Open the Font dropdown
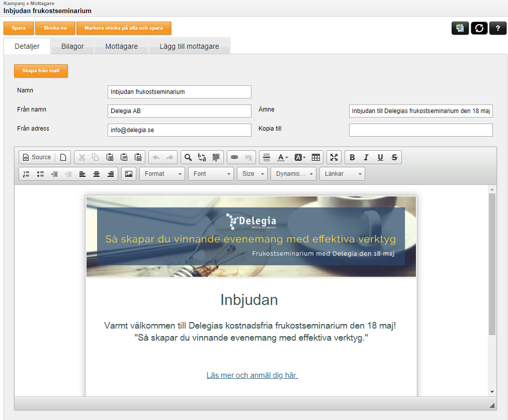Viewport: 508px width, 420px height. (x=211, y=174)
